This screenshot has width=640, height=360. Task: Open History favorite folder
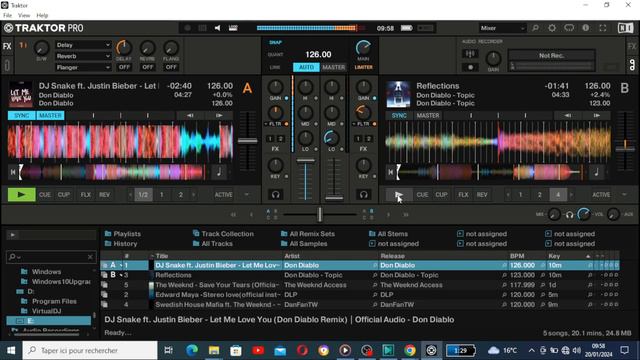(x=121, y=244)
